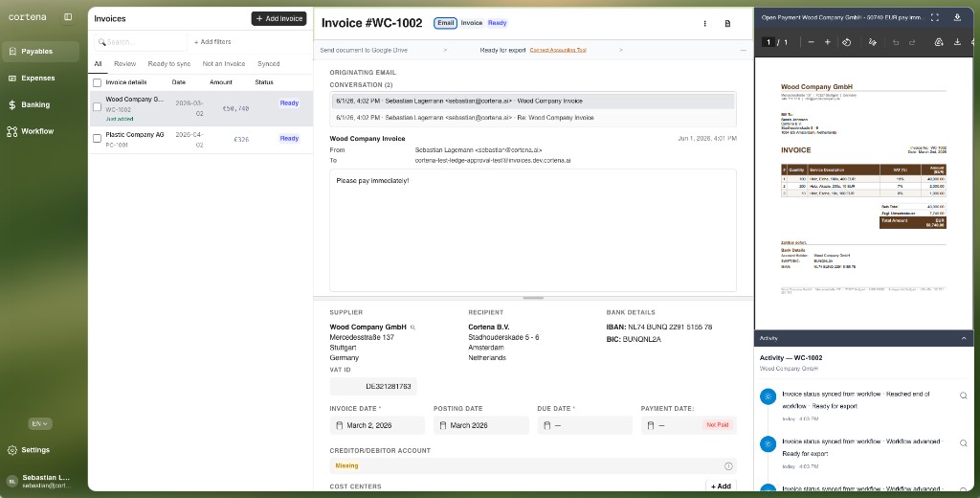Click Add filters
980x498 pixels.
(x=212, y=42)
